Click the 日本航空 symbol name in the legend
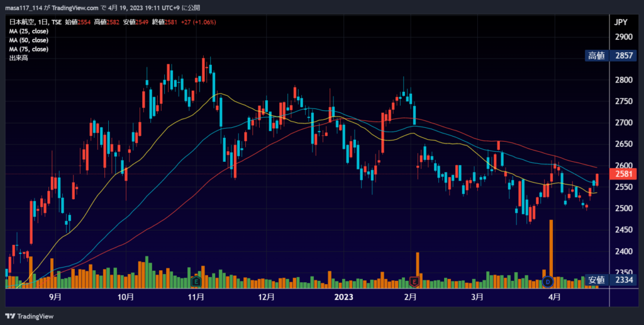 pos(22,22)
